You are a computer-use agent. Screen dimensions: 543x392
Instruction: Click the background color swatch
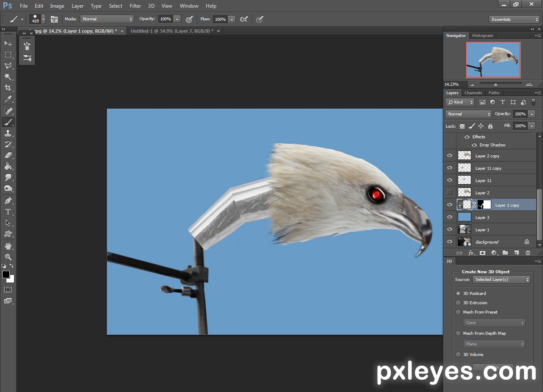12,280
